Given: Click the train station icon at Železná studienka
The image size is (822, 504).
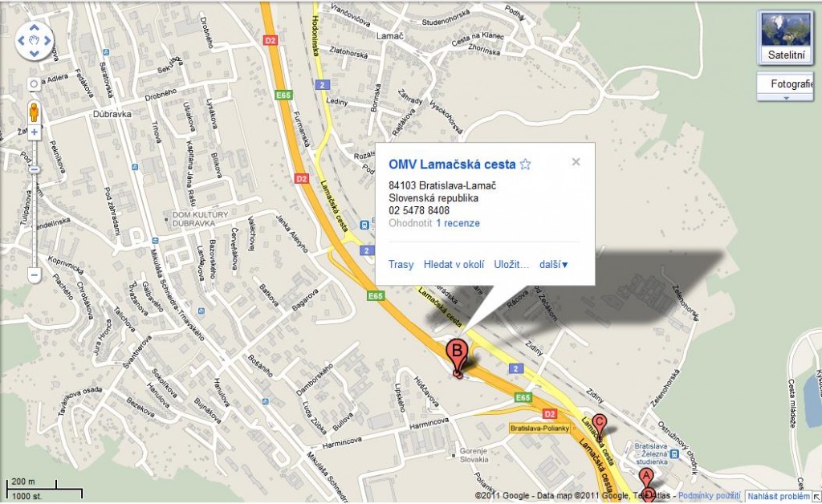Looking at the screenshot, I should (x=674, y=454).
